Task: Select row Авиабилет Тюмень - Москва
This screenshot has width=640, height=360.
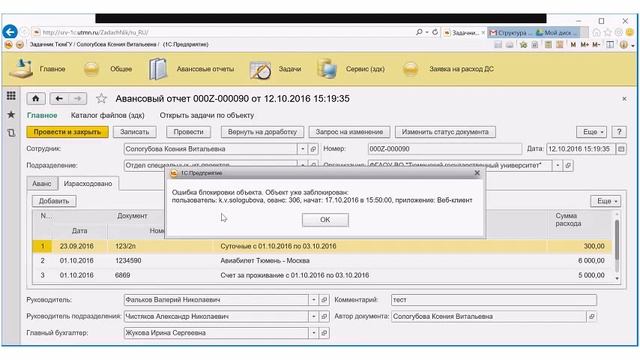Action: [322, 260]
